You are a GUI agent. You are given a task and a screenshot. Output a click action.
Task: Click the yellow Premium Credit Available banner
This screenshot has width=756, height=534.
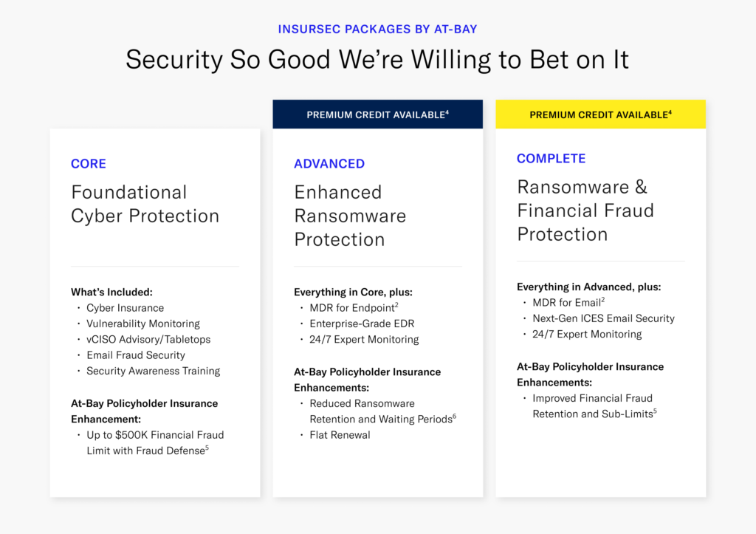pyautogui.click(x=600, y=114)
